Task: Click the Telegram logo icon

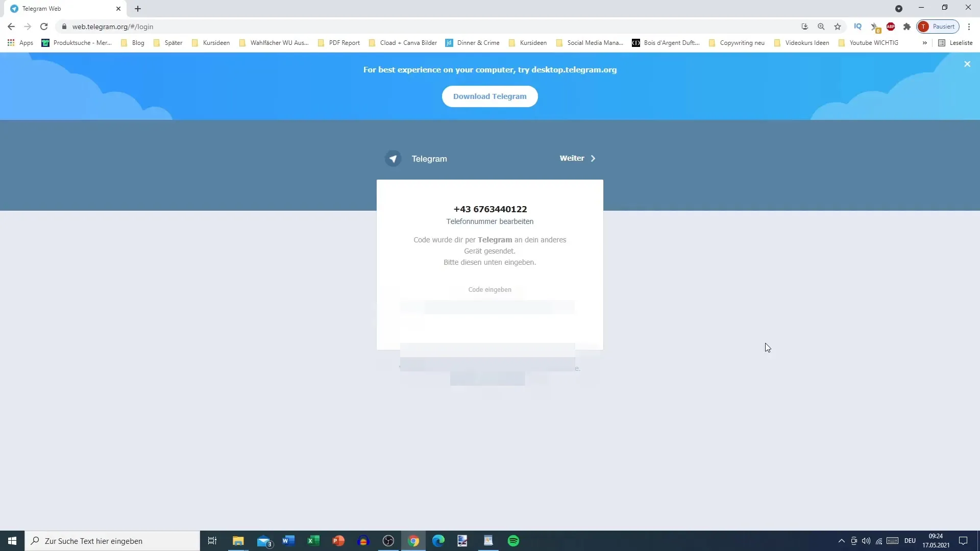Action: (393, 158)
